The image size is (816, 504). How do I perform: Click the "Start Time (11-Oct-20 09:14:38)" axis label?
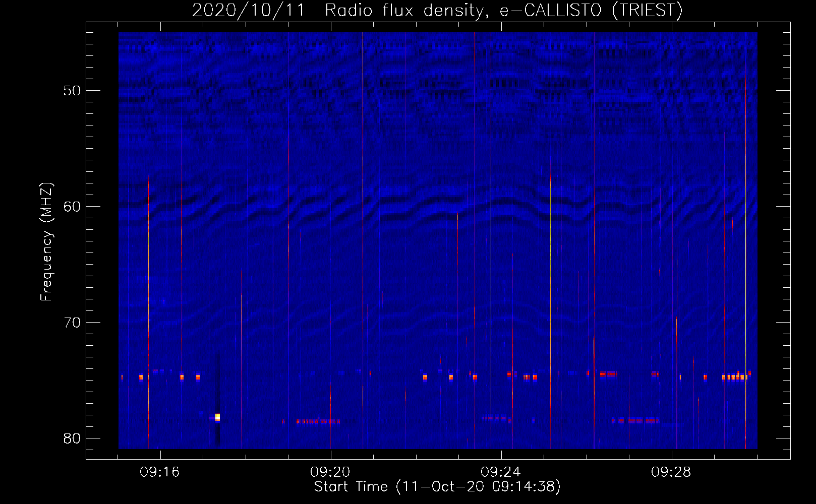[x=437, y=487]
